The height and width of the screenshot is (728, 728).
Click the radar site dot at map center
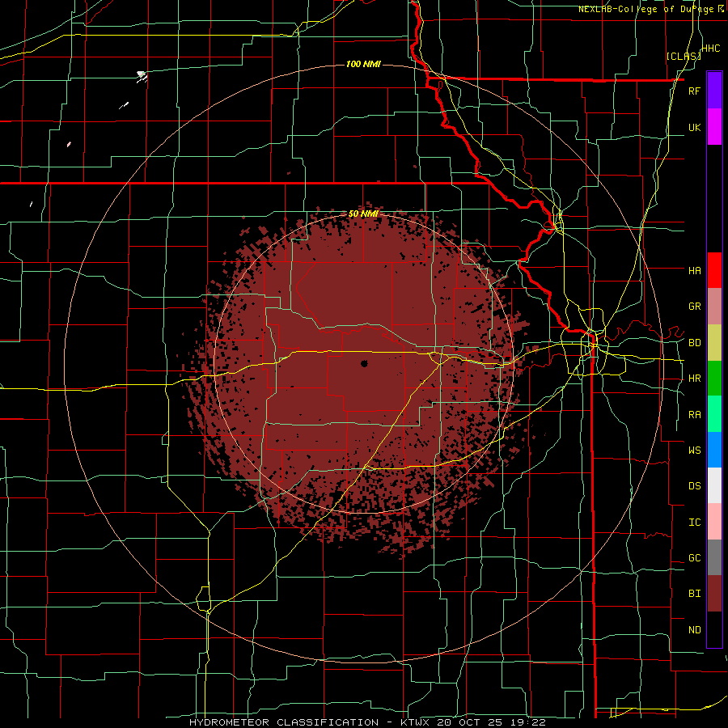point(363,363)
